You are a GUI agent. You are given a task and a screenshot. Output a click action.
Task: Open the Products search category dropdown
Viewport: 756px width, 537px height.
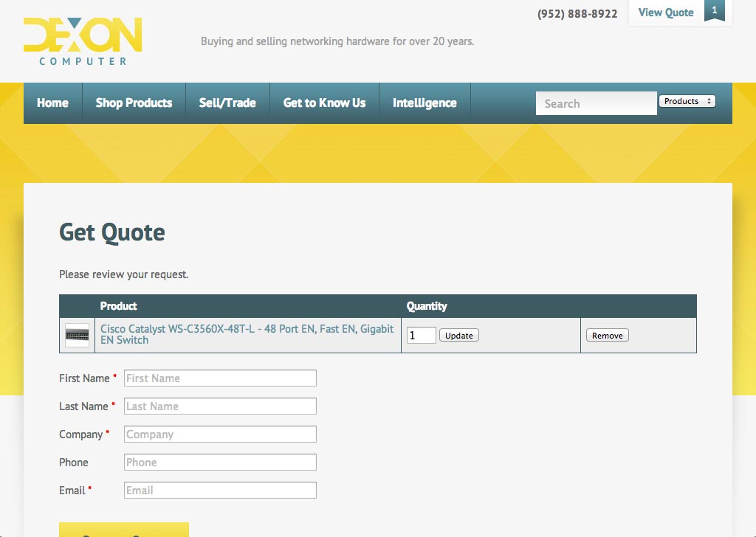click(x=687, y=101)
